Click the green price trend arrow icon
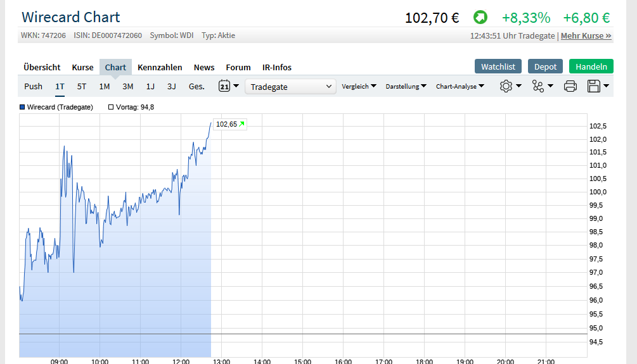This screenshot has width=637, height=364. pos(480,18)
